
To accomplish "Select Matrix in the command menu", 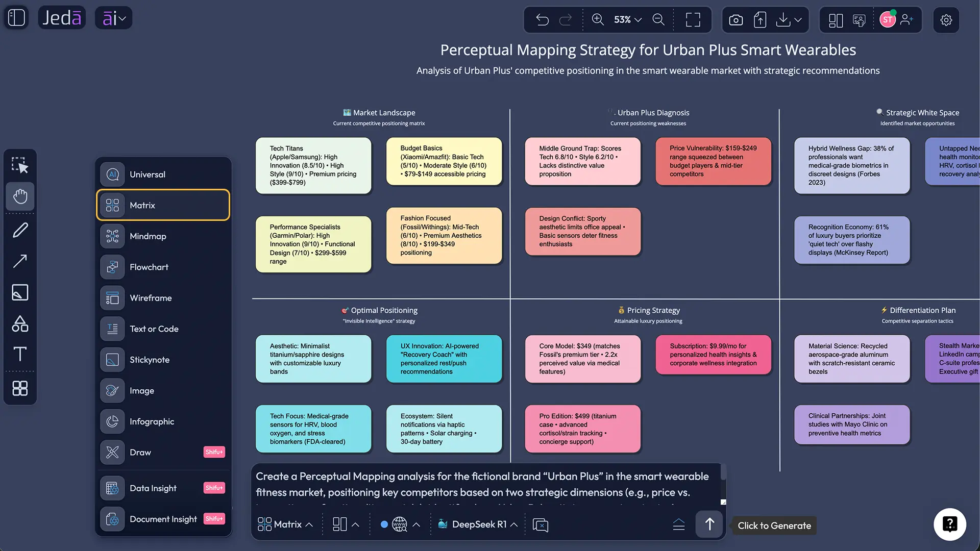I will (163, 205).
